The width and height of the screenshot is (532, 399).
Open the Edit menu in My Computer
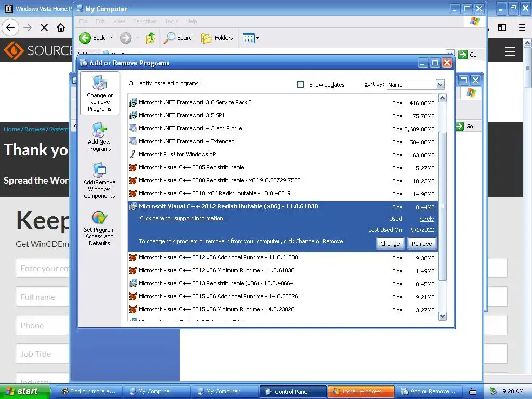click(100, 21)
